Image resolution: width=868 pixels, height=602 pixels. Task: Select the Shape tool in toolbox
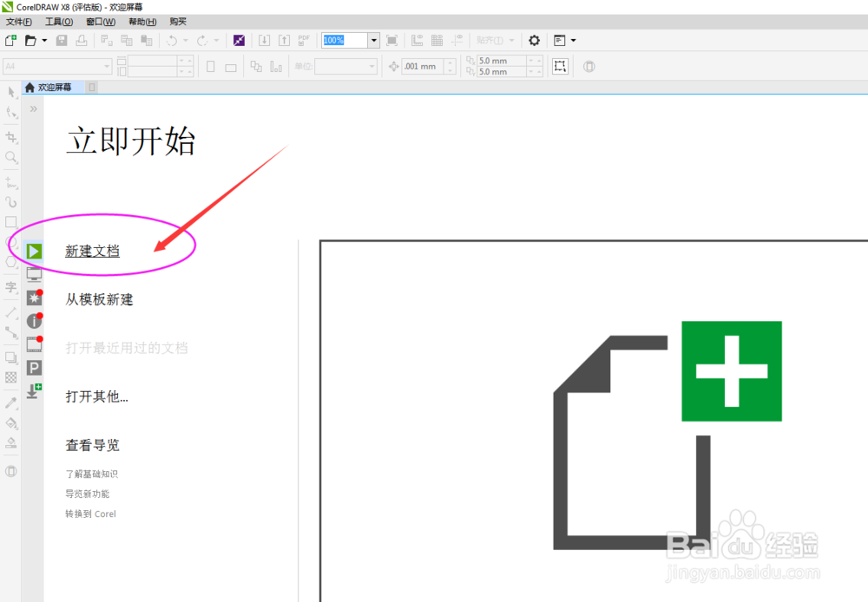coord(11,112)
